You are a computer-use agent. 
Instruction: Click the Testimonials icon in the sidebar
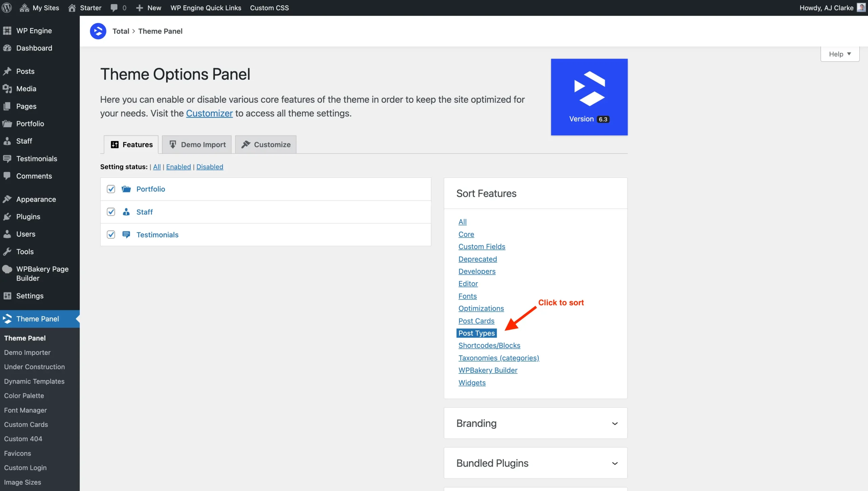(7, 159)
